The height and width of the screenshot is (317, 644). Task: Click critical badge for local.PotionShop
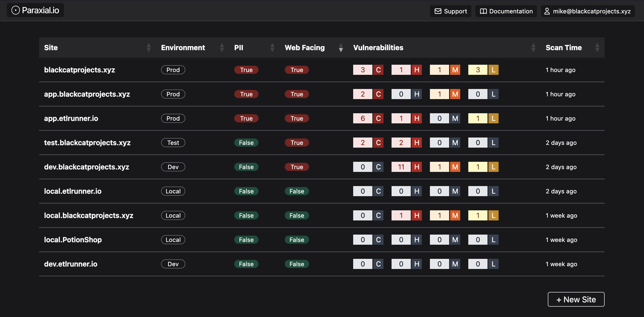pos(368,240)
